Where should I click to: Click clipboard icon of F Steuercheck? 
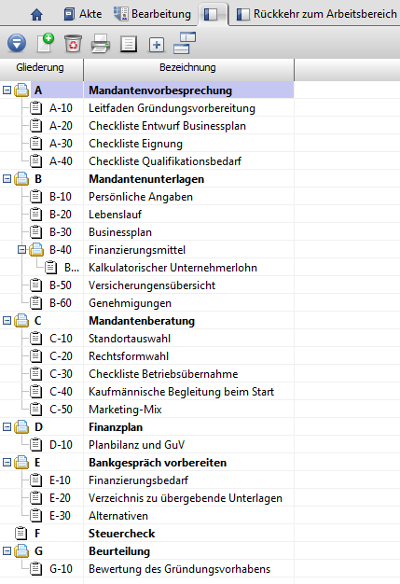21,533
